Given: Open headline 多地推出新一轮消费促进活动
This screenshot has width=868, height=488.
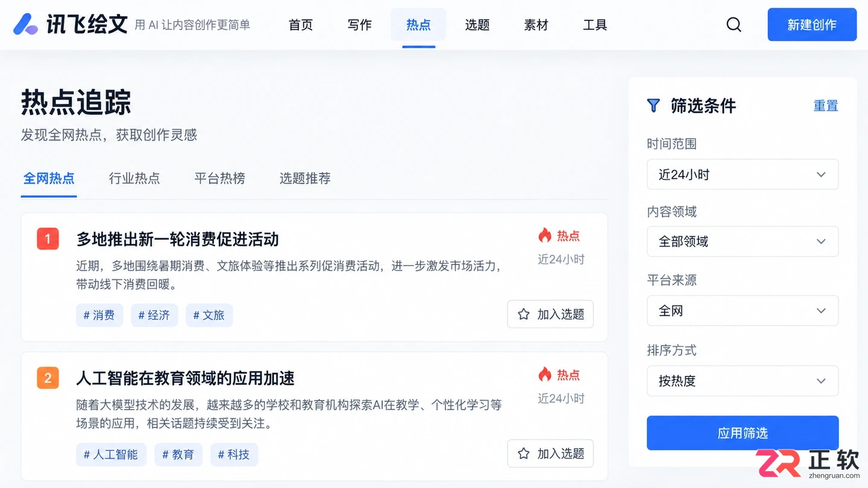Looking at the screenshot, I should [177, 239].
